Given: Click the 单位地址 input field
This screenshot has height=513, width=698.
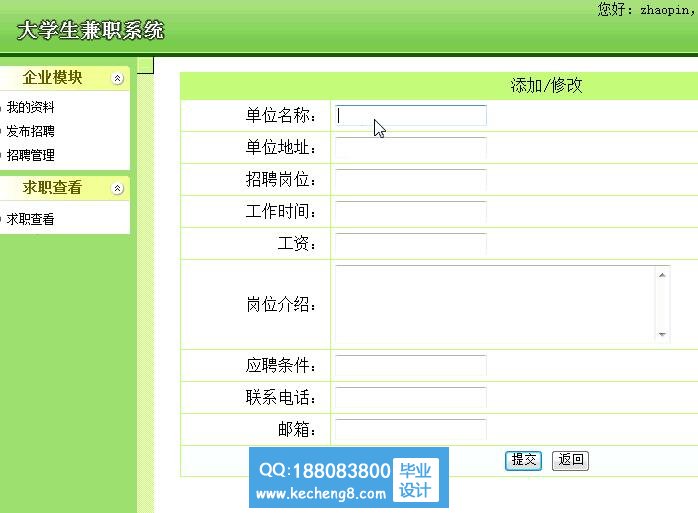Looking at the screenshot, I should coord(411,147).
